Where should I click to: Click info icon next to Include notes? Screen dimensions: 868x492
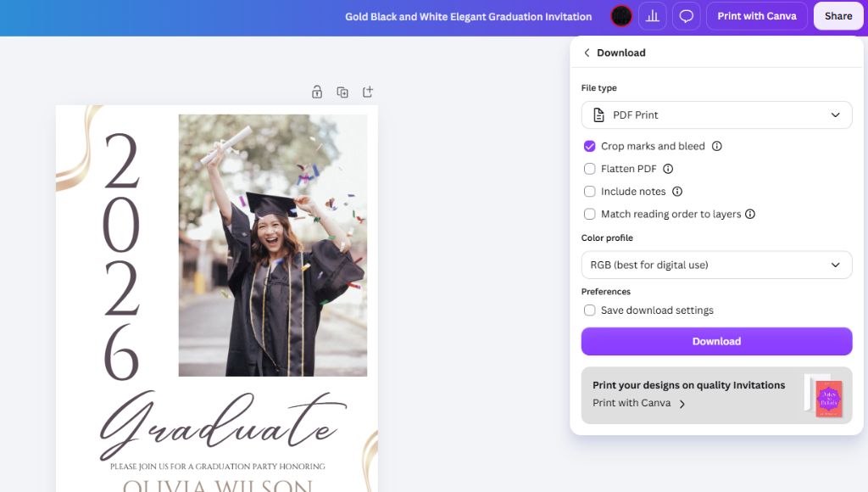pos(677,192)
